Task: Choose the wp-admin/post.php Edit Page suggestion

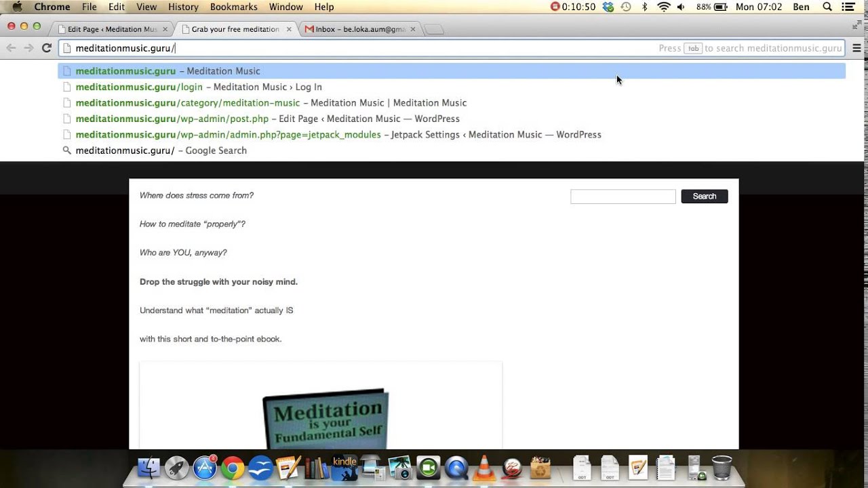Action: 452,119
